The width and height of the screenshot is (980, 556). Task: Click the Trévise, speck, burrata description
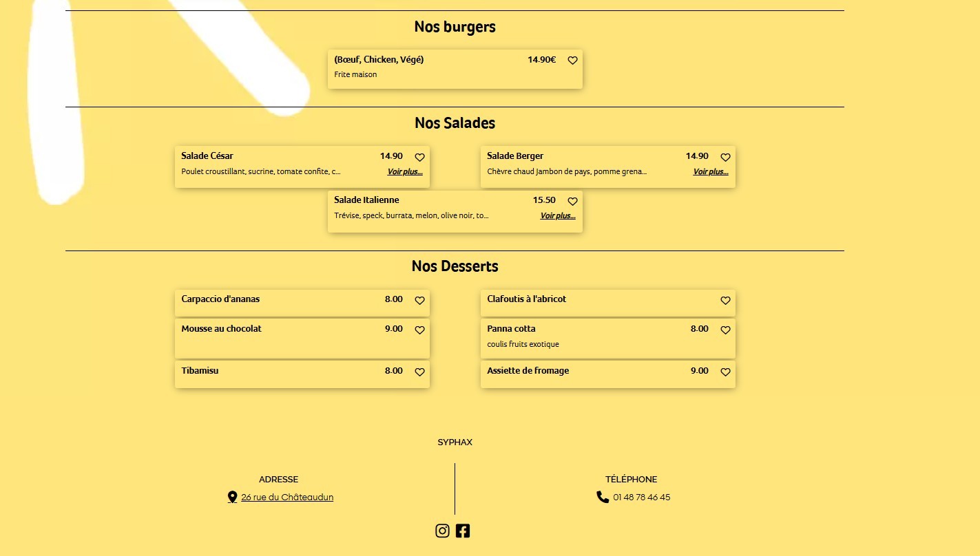coord(411,216)
